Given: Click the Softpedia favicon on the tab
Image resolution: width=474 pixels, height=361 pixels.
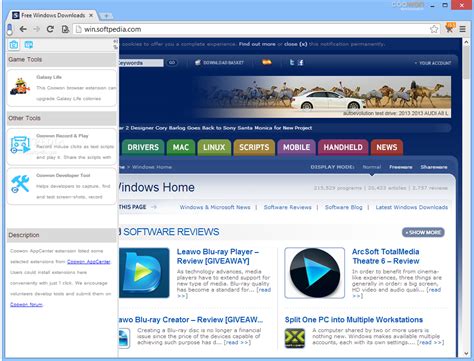Looking at the screenshot, I should [x=15, y=15].
